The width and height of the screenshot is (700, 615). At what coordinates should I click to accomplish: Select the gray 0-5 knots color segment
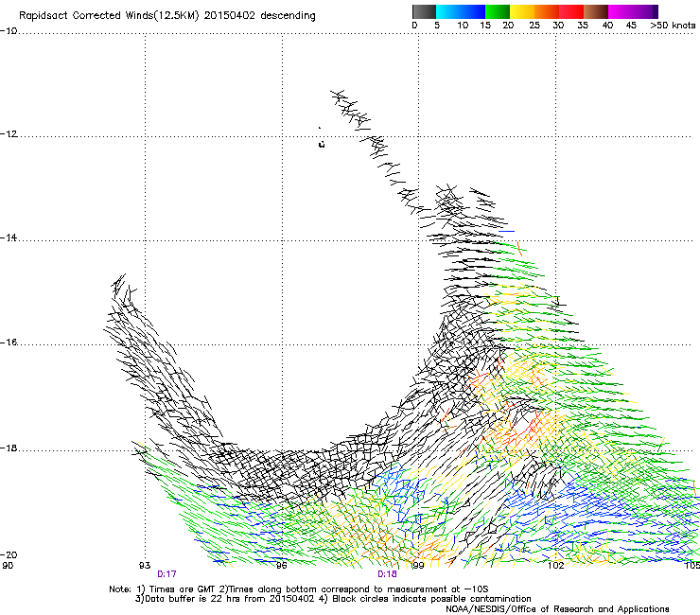[424, 11]
